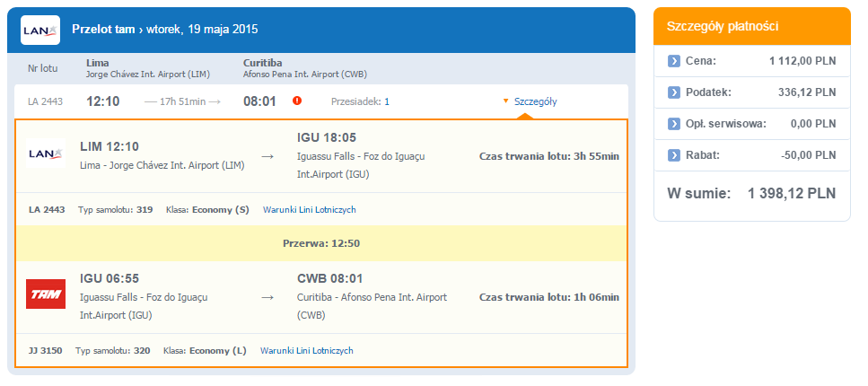Image resolution: width=868 pixels, height=386 pixels.
Task: Click the W sumie total amount
Action: pyautogui.click(x=793, y=193)
